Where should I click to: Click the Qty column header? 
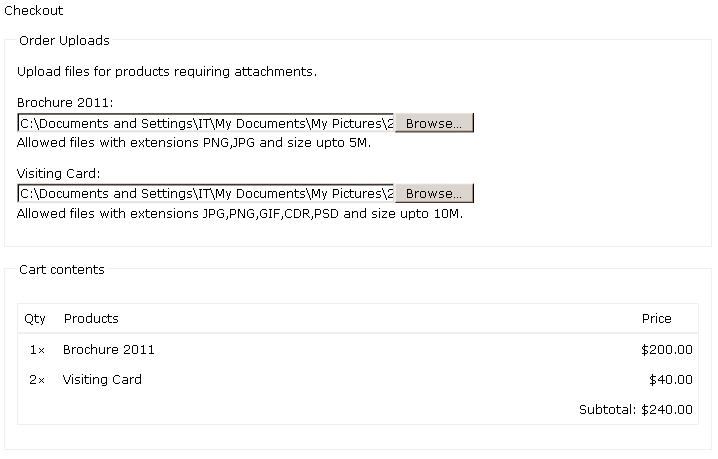(35, 319)
